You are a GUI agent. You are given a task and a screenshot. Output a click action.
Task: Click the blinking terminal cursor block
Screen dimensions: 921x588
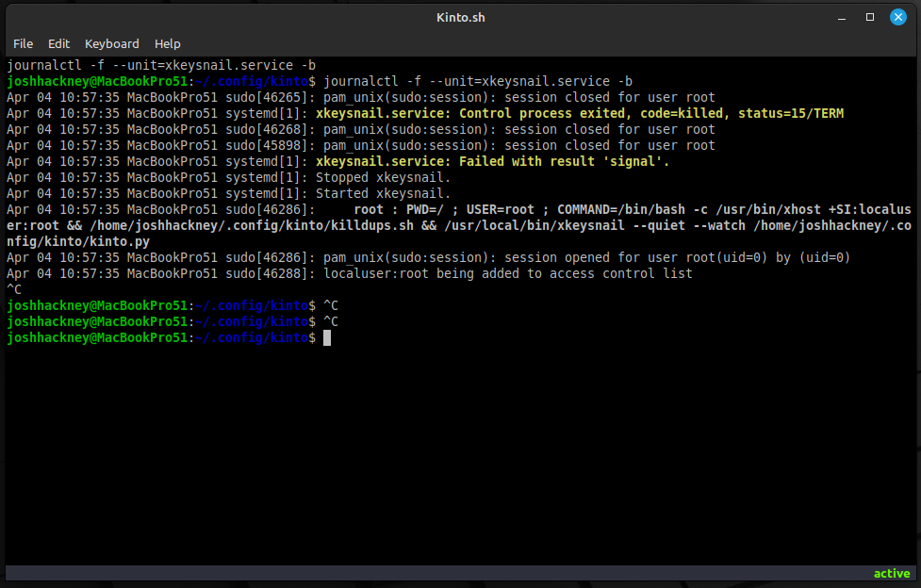(x=327, y=337)
